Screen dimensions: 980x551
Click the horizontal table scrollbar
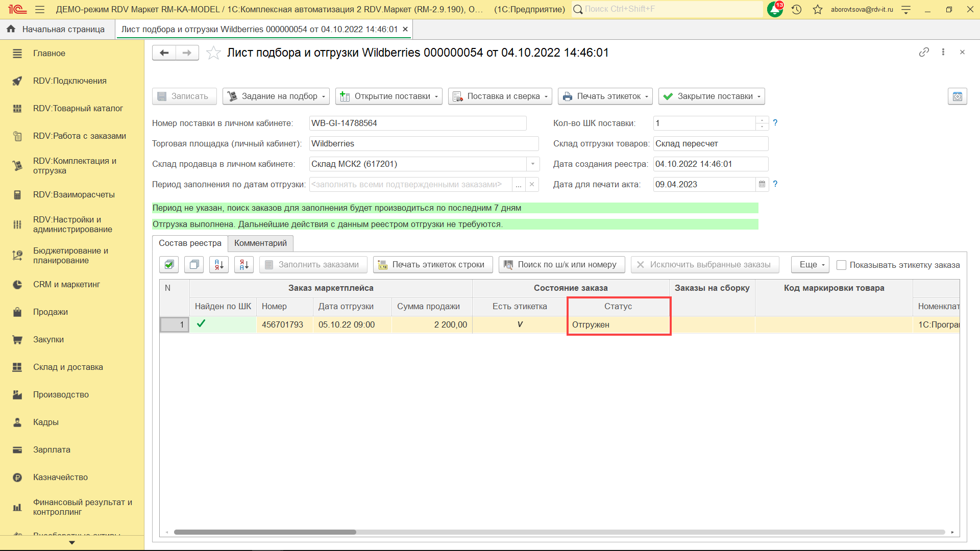[x=265, y=532]
